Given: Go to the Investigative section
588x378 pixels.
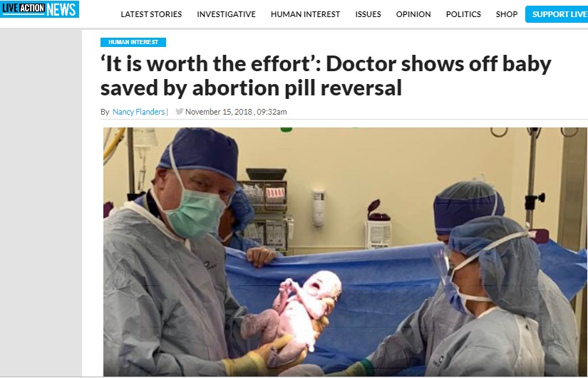Looking at the screenshot, I should tap(226, 14).
